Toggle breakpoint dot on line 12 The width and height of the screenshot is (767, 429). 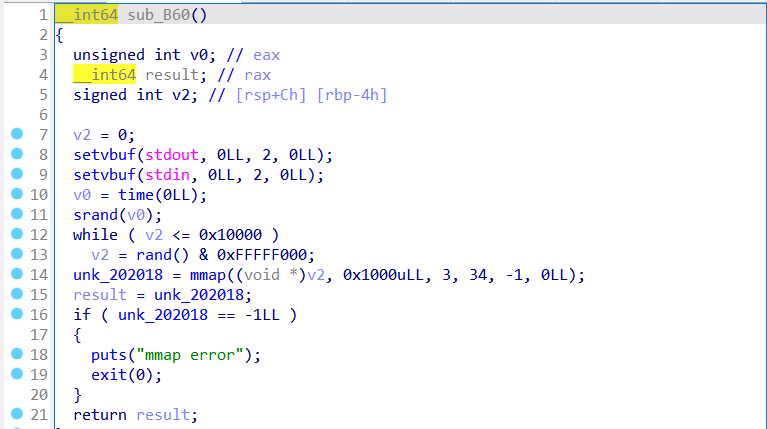point(17,234)
